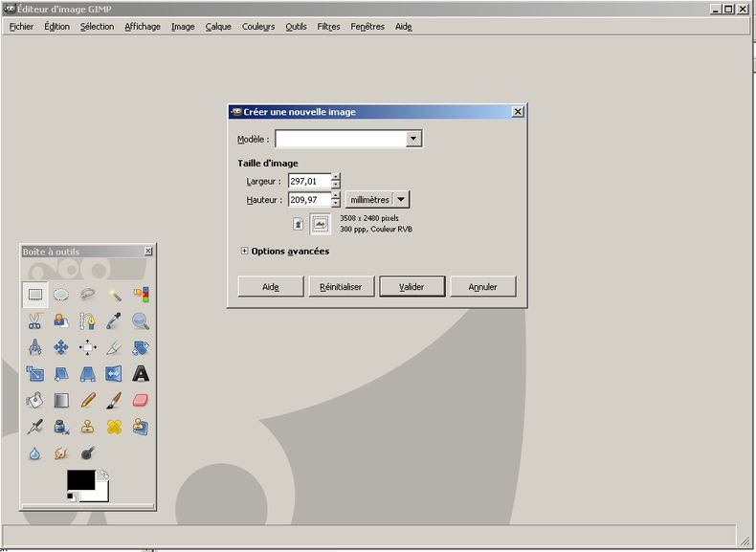Select the Smudge tool
Screen dimensions: 756x552
61,453
